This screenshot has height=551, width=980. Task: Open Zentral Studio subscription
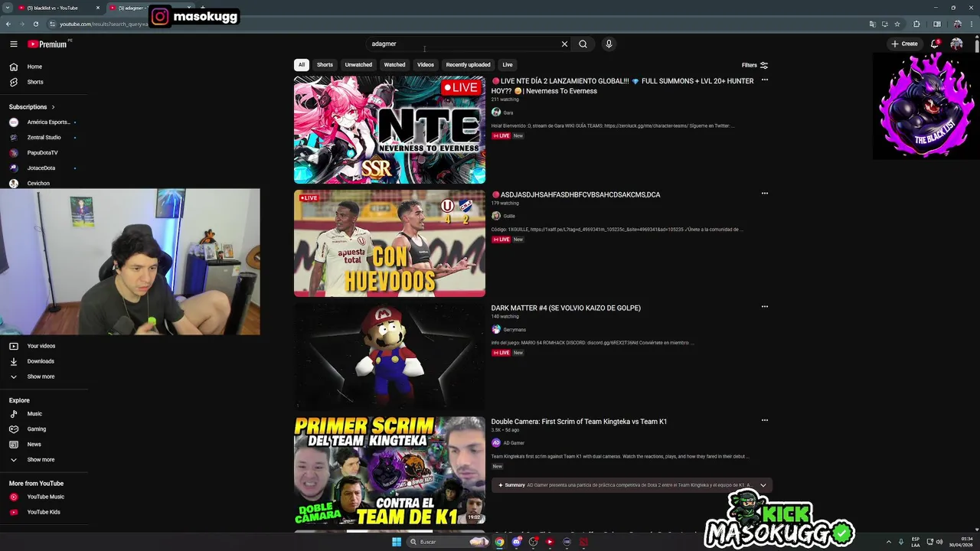(x=44, y=138)
